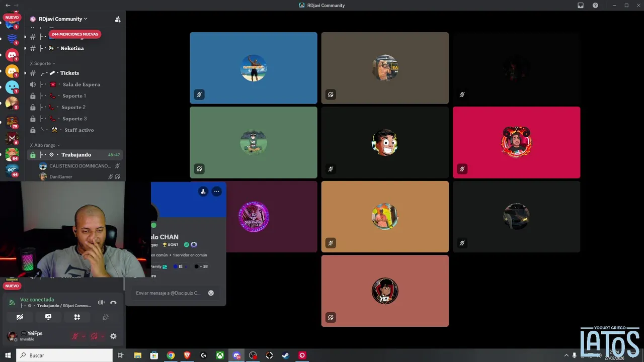Collapse the Alto rango channel category
644x362 pixels.
[x=45, y=145]
